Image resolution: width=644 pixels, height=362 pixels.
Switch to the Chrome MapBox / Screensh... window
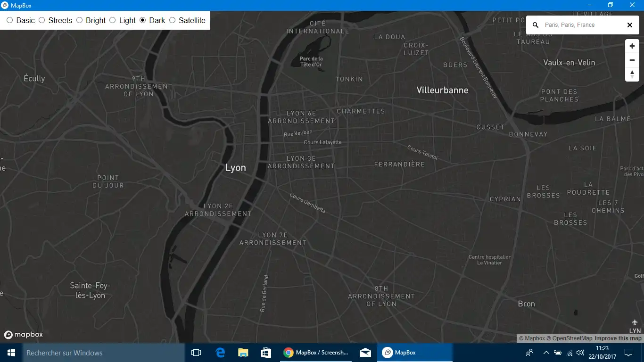pyautogui.click(x=316, y=353)
